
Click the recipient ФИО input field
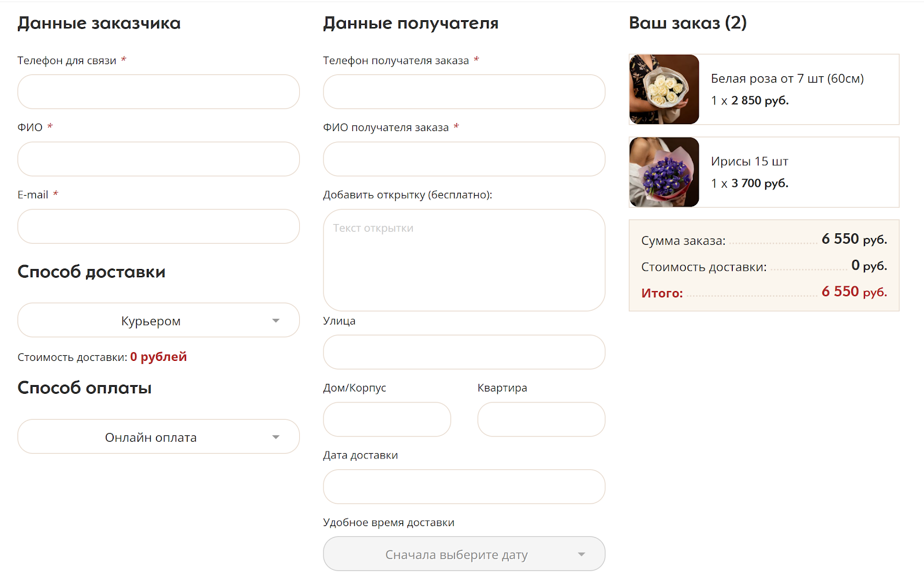click(x=464, y=159)
